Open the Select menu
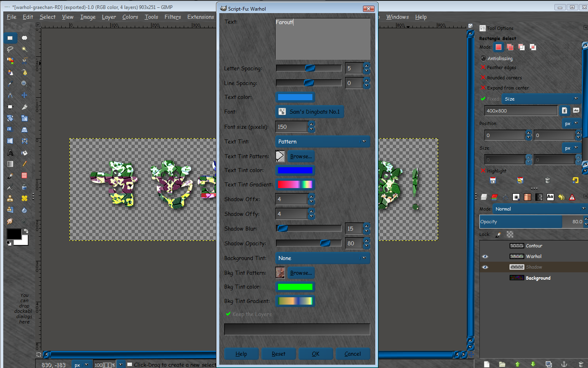 click(x=47, y=17)
